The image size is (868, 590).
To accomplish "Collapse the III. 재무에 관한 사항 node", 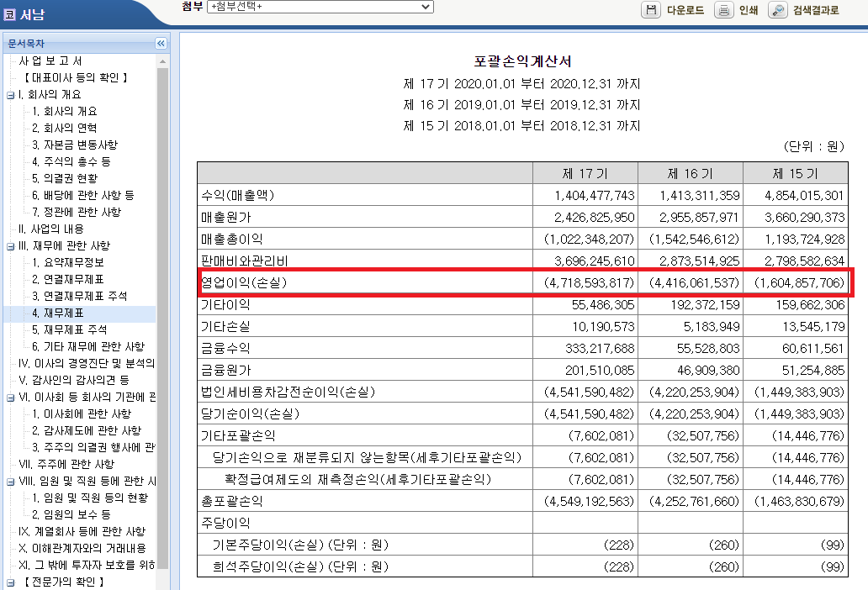I will coord(11,246).
